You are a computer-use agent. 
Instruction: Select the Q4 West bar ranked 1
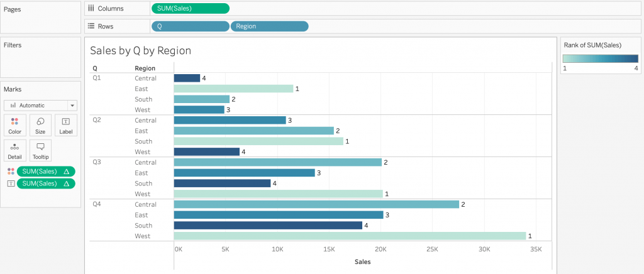[350, 236]
